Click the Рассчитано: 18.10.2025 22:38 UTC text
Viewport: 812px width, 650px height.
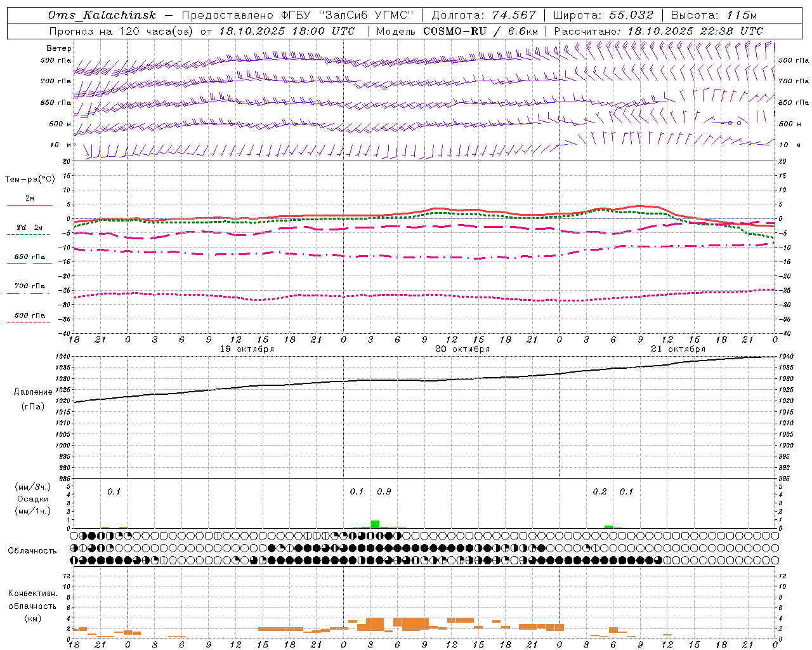point(658,31)
